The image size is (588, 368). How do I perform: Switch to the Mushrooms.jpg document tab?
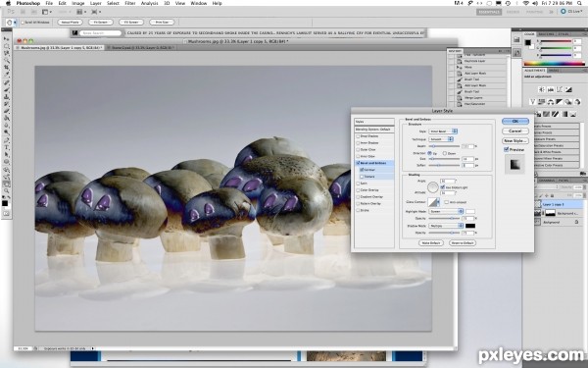click(x=59, y=48)
